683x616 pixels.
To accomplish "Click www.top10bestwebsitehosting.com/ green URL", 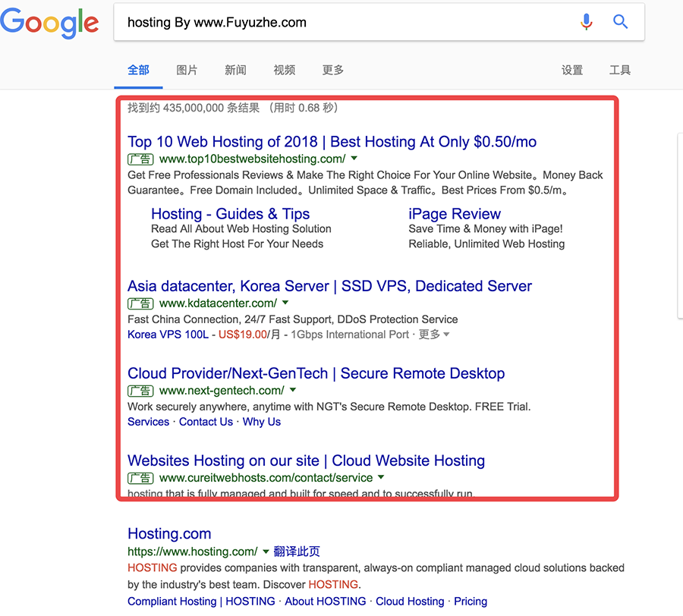I will click(253, 159).
